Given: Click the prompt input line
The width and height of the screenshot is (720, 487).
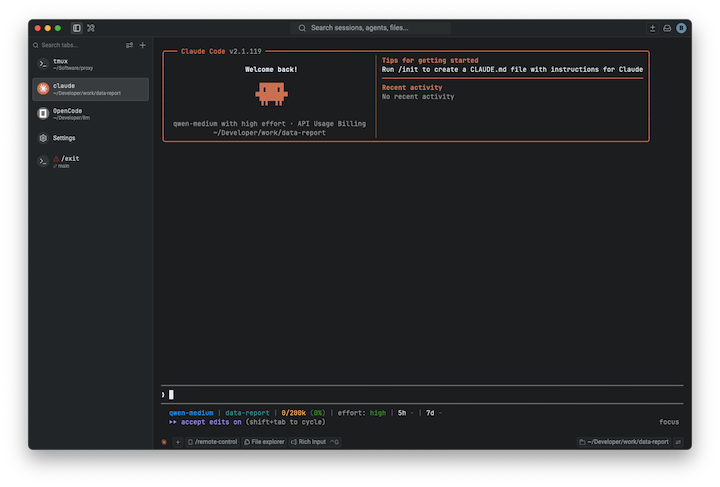Looking at the screenshot, I should click(422, 395).
